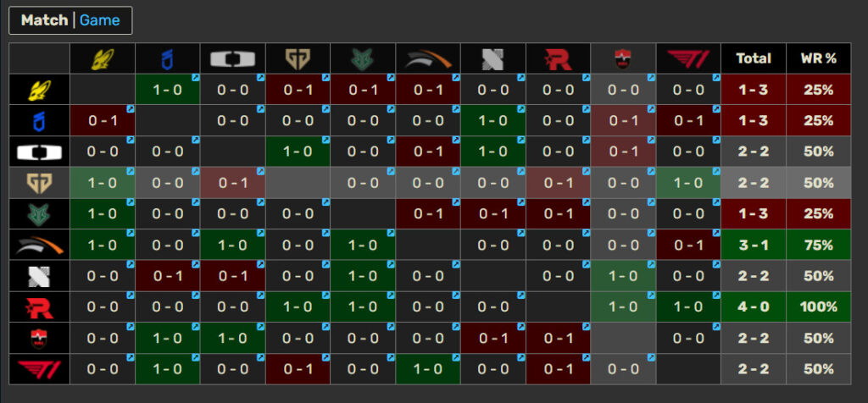Click the WR % column header
868x403 pixels.
click(x=818, y=58)
